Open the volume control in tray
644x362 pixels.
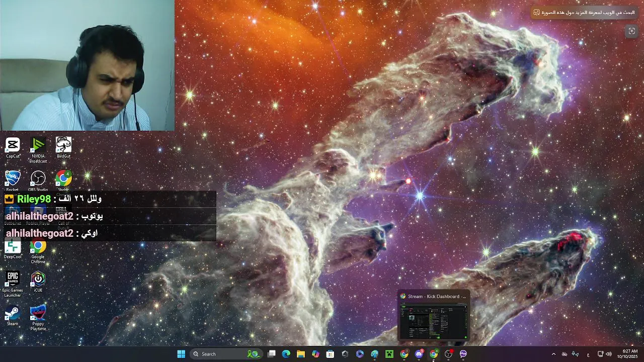point(609,354)
